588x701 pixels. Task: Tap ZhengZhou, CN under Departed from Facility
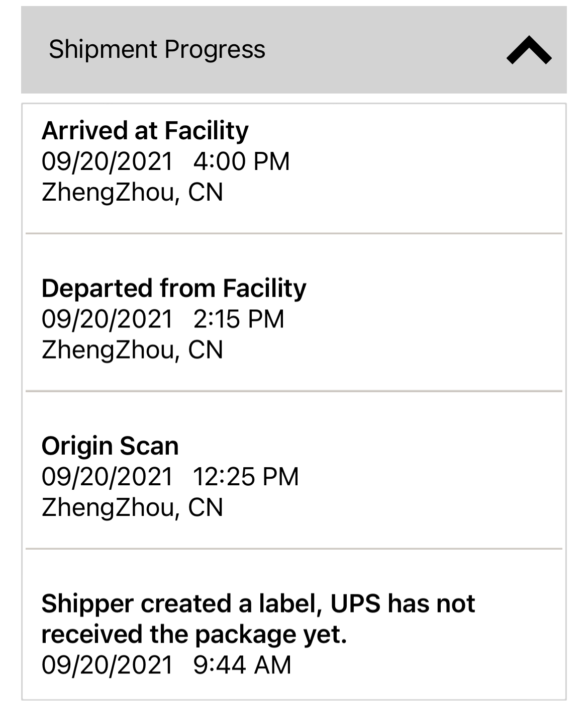click(x=132, y=349)
